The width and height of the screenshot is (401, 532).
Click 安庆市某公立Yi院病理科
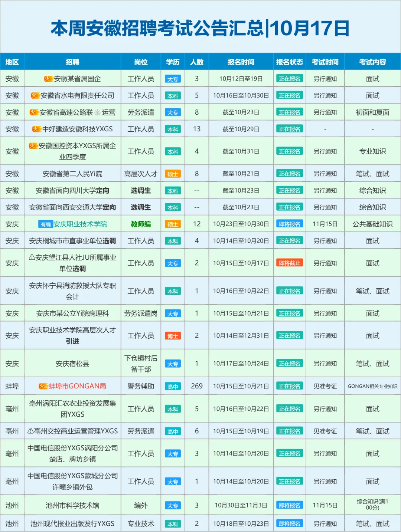[72, 313]
